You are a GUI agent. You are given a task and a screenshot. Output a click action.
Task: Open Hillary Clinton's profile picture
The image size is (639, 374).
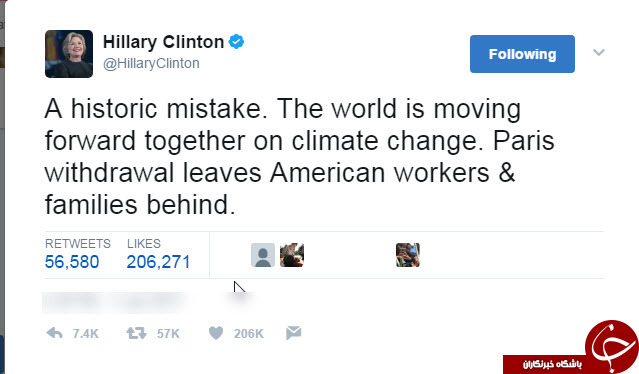[69, 54]
